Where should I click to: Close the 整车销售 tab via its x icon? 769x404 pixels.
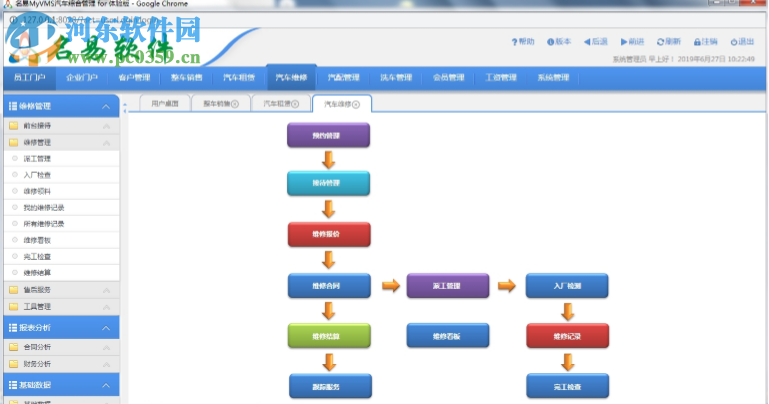click(235, 104)
